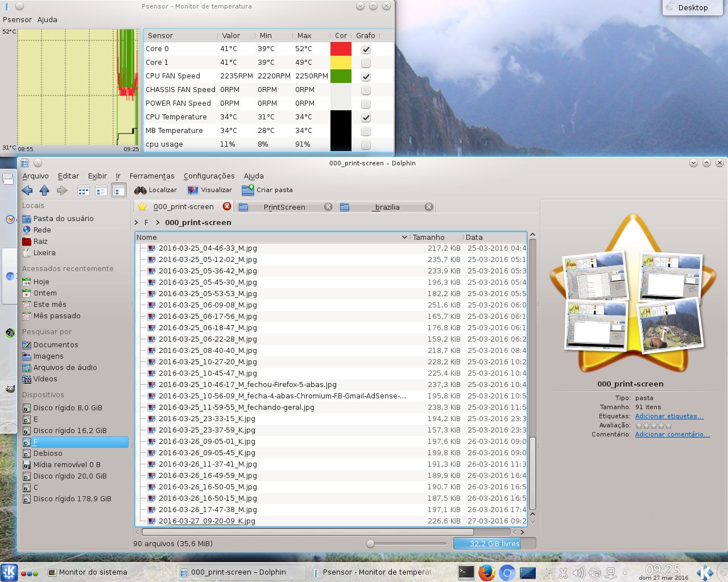
Task: Click the Visualizar preview button
Action: pyautogui.click(x=210, y=190)
